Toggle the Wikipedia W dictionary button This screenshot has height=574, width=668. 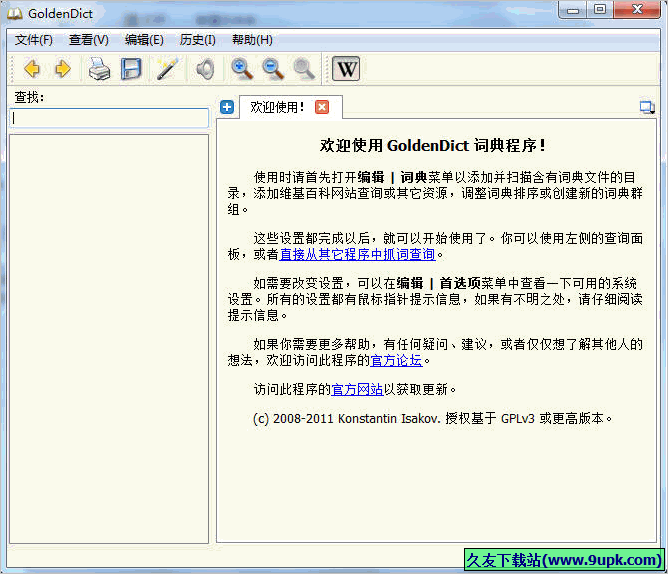pyautogui.click(x=346, y=69)
